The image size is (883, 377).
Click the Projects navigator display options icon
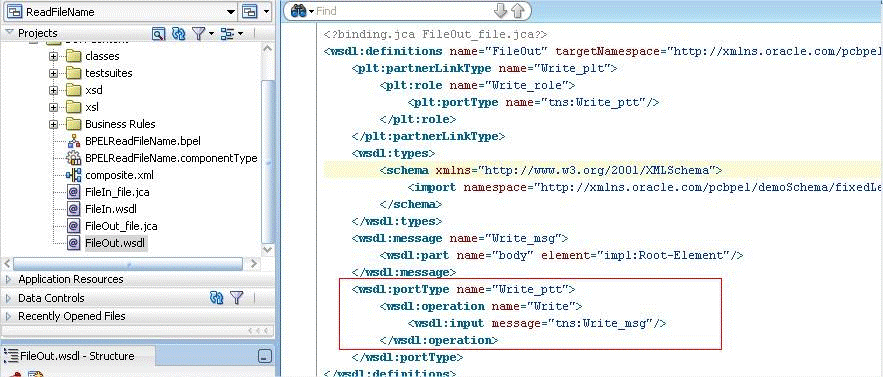click(x=228, y=34)
